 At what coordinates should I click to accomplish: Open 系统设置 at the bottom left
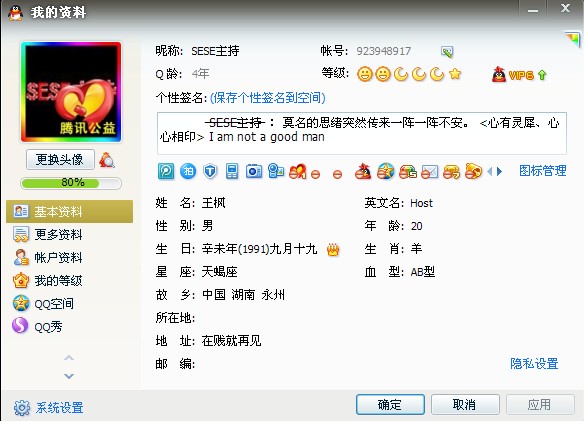tap(48, 408)
